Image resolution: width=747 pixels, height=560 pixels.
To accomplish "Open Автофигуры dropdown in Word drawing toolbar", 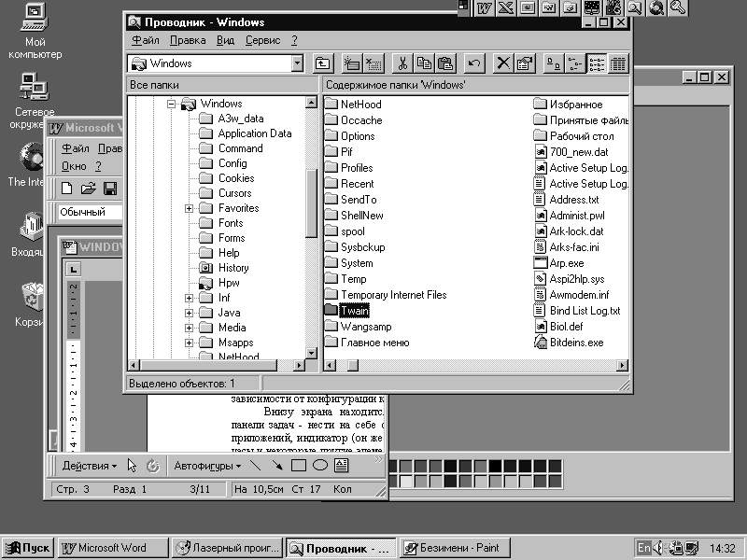I will [207, 466].
